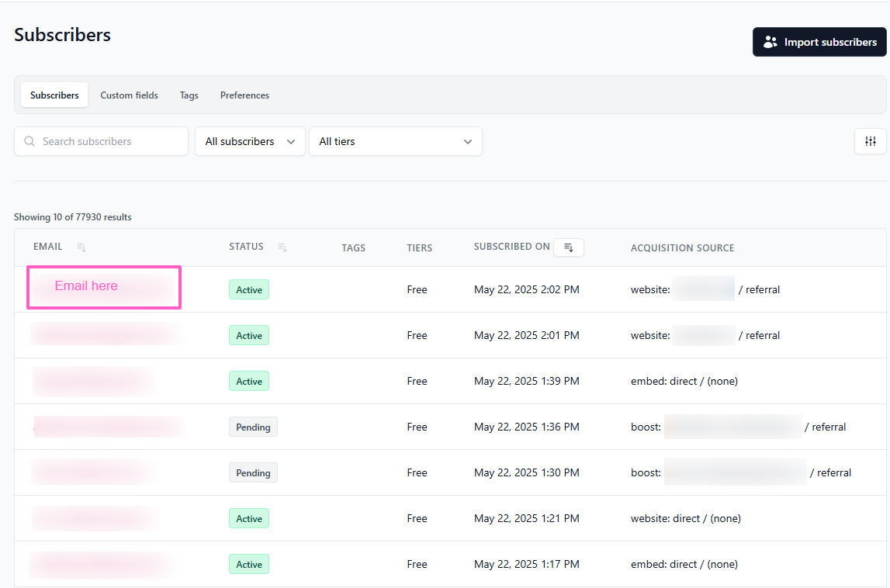890x588 pixels.
Task: Open the subscriber email subscribed at 1:21 PM
Action: click(95, 518)
